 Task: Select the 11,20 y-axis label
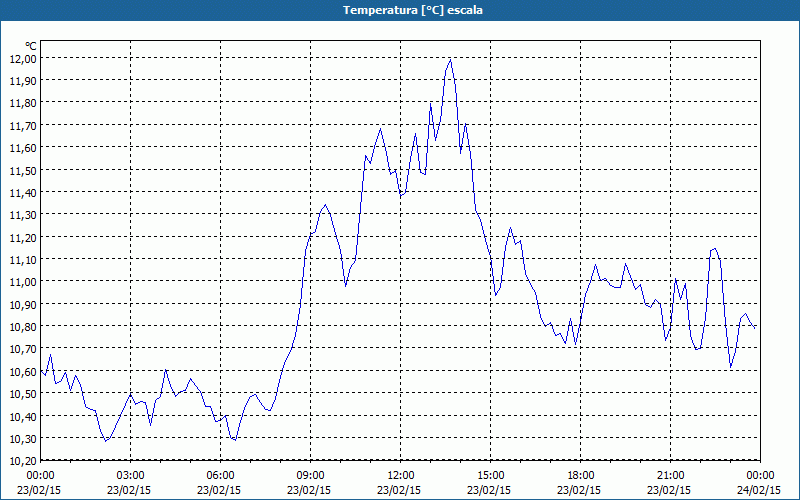pyautogui.click(x=23, y=237)
